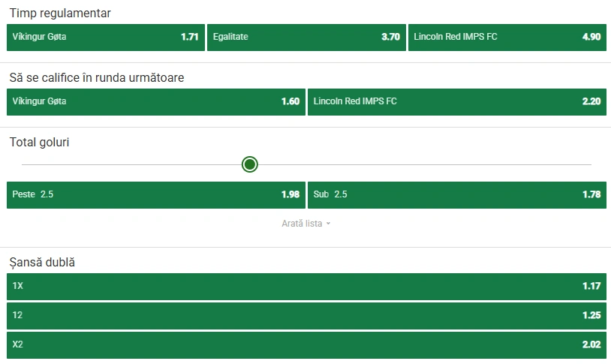Expand the Arată lista dropdown

pos(306,224)
